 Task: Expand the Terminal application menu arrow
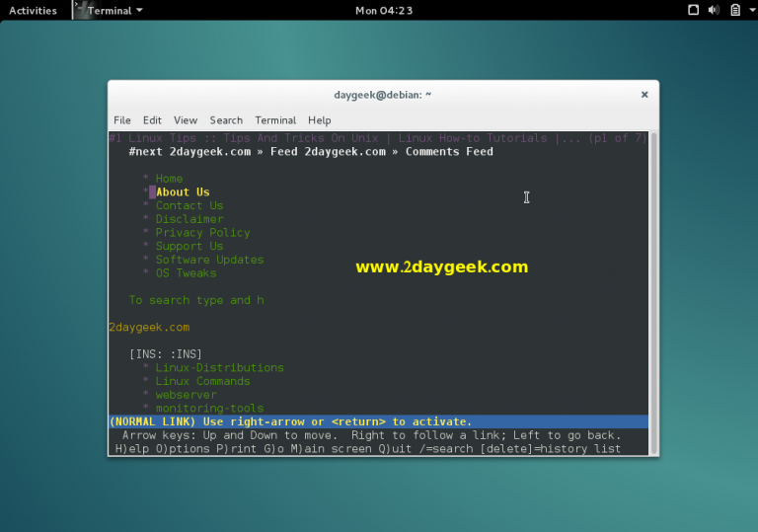click(x=139, y=10)
